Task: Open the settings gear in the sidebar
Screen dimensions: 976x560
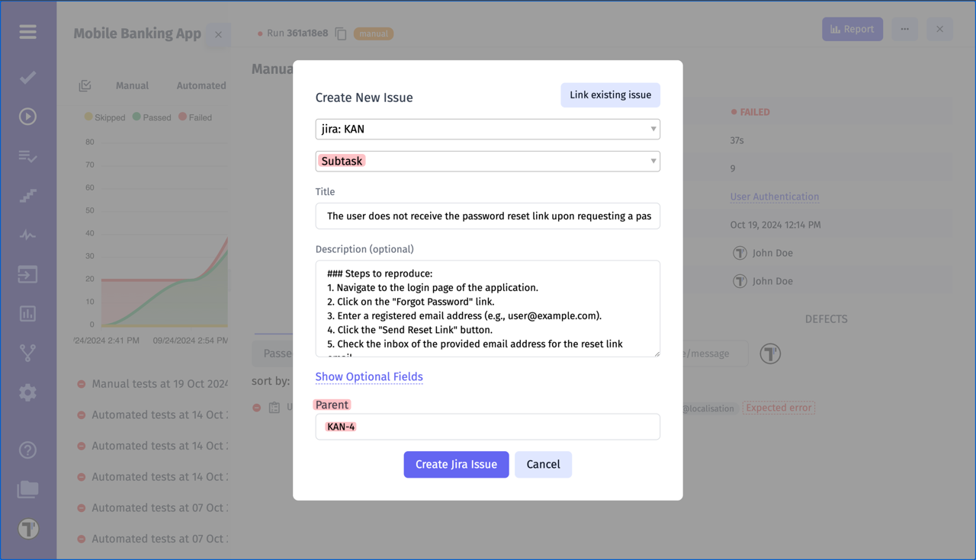Action: pyautogui.click(x=27, y=392)
